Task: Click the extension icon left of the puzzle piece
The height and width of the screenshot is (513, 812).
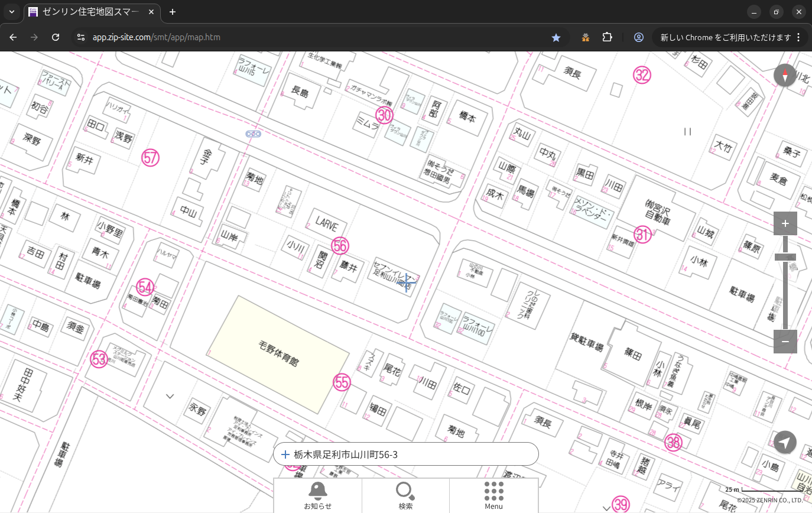Action: [585, 37]
